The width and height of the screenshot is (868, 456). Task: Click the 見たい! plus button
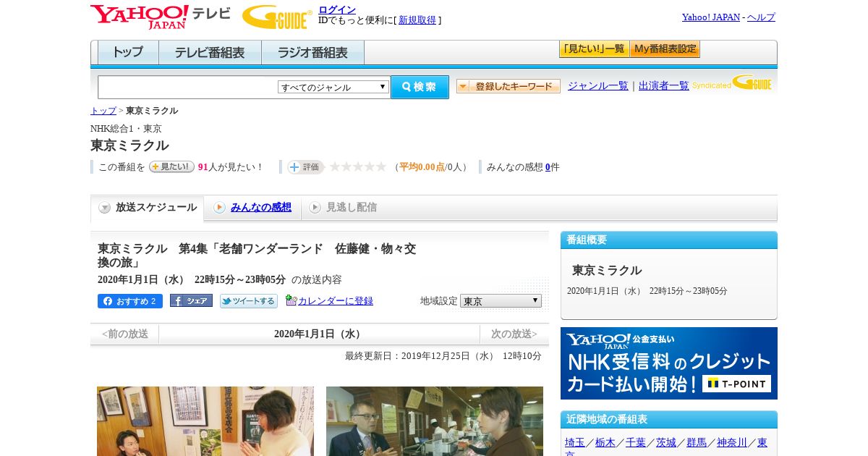[x=171, y=166]
